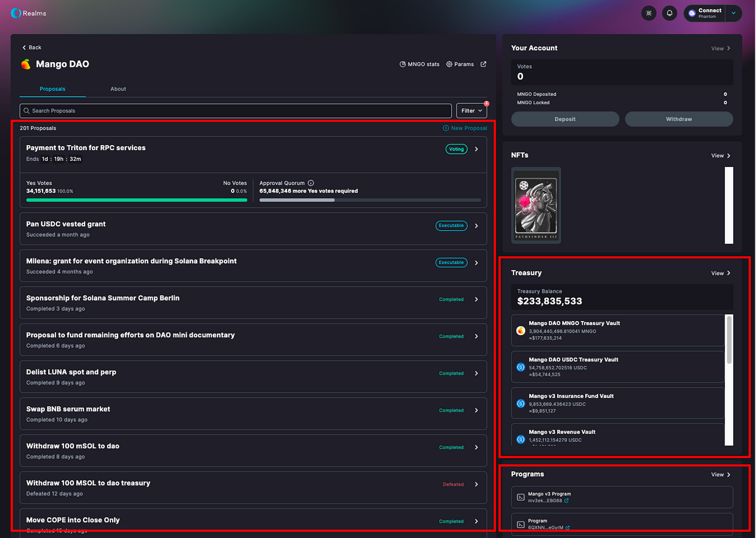The width and height of the screenshot is (756, 538).
Task: View Your Account details
Action: 721,48
